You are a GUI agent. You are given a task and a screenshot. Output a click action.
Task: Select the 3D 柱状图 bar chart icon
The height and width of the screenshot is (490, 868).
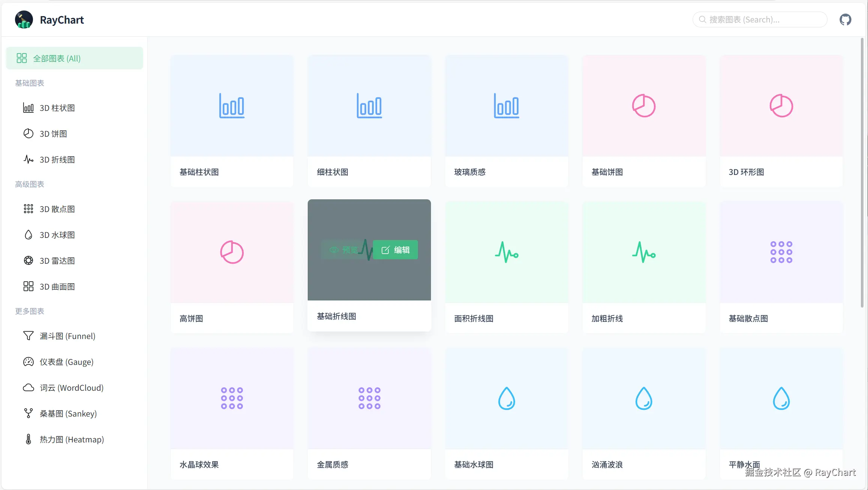[x=28, y=108]
